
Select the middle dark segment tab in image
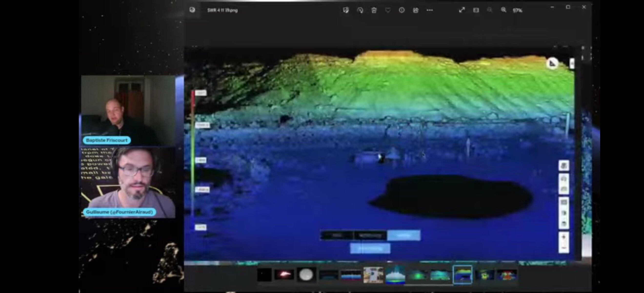(370, 235)
